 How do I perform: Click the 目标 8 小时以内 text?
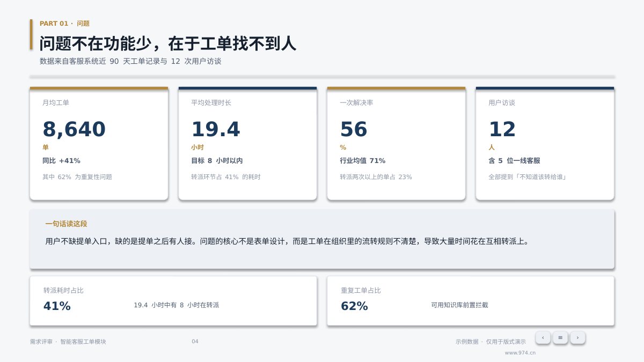(217, 161)
